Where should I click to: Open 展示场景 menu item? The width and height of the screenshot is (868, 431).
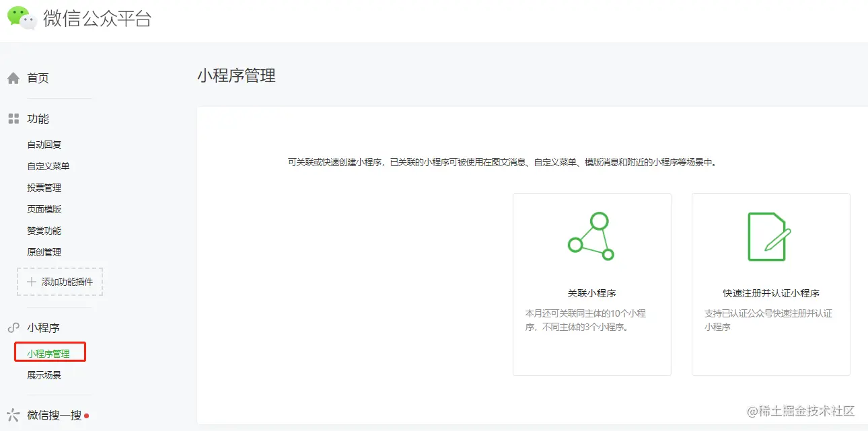click(44, 375)
